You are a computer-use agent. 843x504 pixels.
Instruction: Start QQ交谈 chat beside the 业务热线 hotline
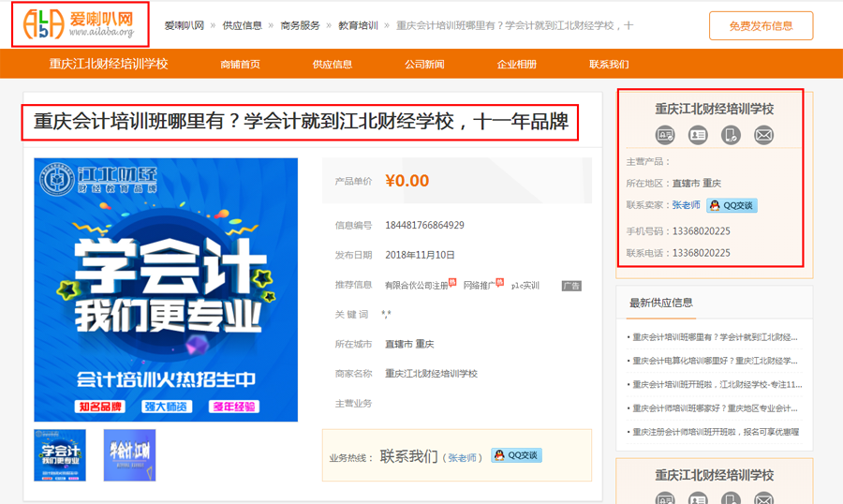click(x=517, y=455)
